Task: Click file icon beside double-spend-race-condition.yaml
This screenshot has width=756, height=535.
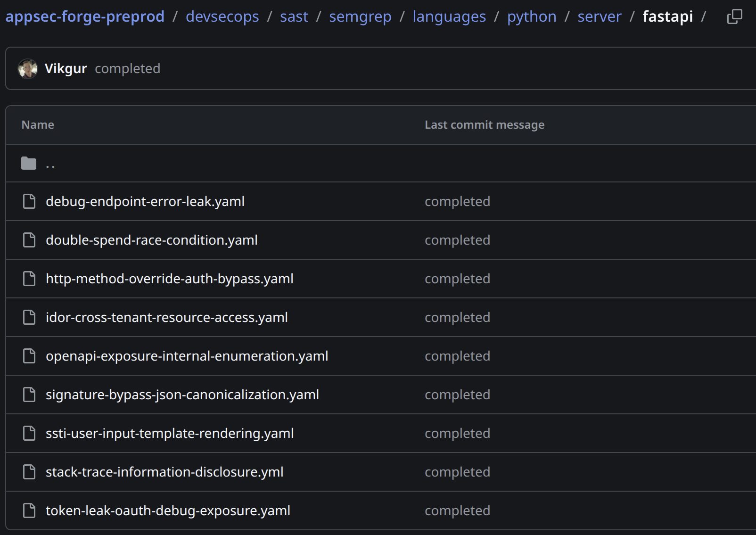Action: point(29,240)
